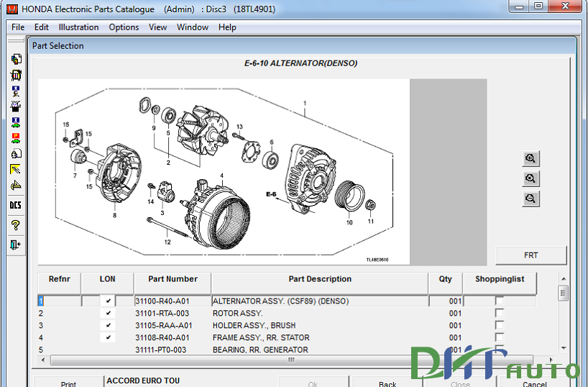
Task: Click the stacked documents icon in left toolbar
Action: pos(16,59)
